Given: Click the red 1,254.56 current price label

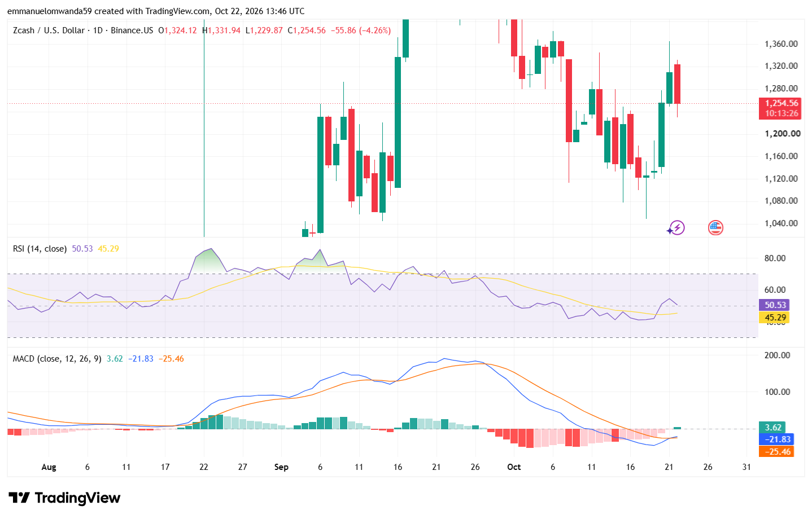Looking at the screenshot, I should coord(782,103).
